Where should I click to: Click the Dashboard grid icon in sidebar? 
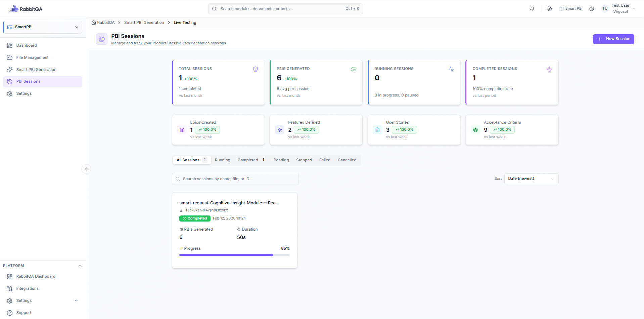click(10, 45)
